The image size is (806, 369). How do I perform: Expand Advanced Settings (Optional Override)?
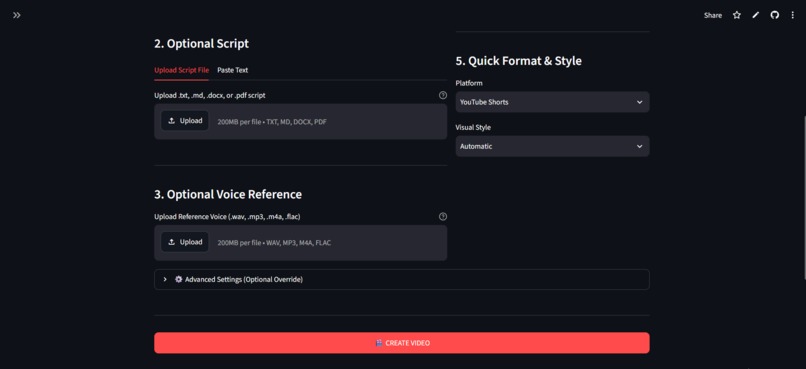(x=401, y=280)
